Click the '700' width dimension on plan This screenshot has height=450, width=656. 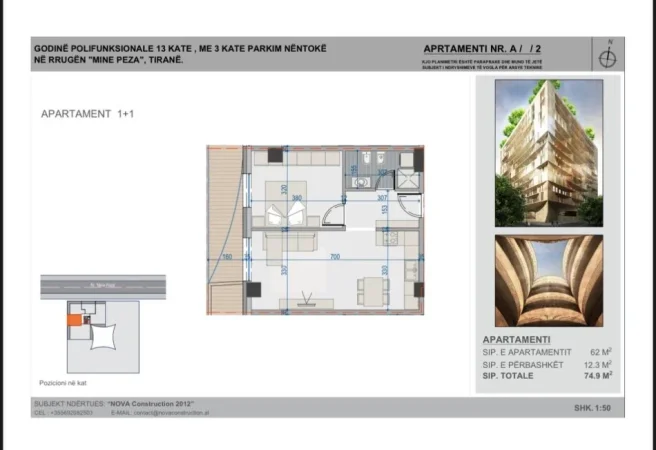[x=335, y=257]
